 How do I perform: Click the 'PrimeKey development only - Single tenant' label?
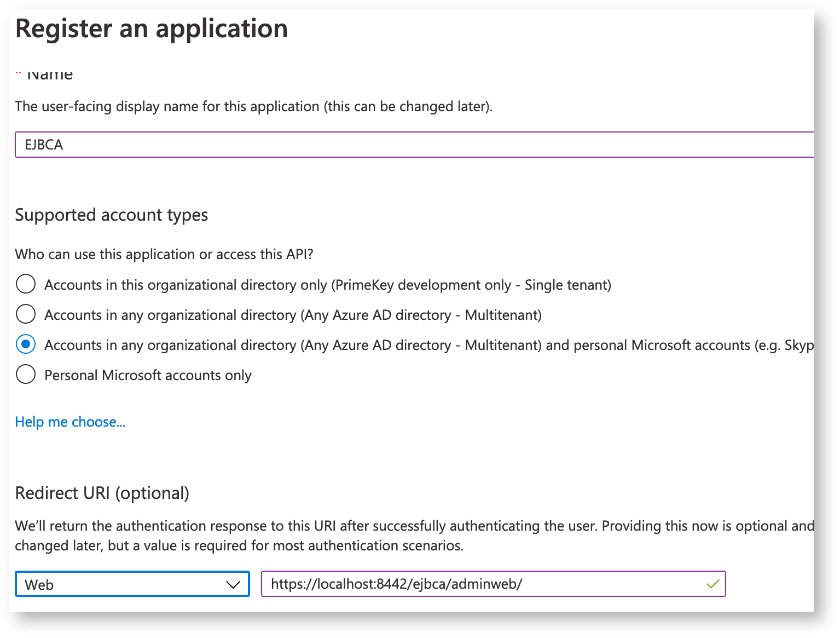pos(327,285)
